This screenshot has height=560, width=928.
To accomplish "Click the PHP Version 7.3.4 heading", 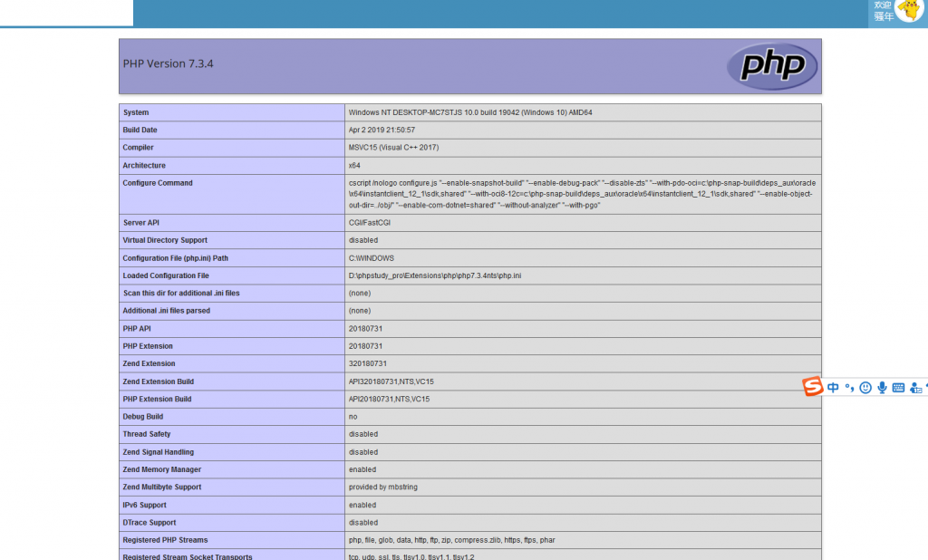I will point(168,64).
